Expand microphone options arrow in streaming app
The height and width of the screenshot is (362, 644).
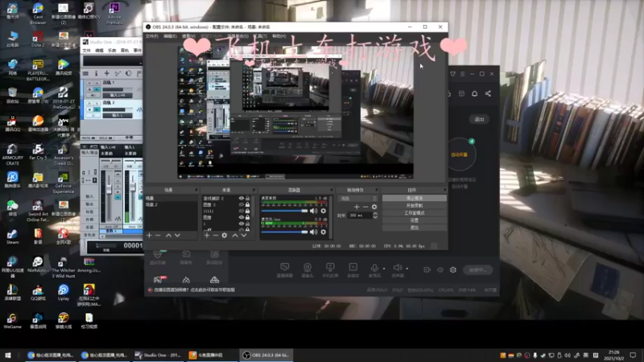[x=384, y=269]
